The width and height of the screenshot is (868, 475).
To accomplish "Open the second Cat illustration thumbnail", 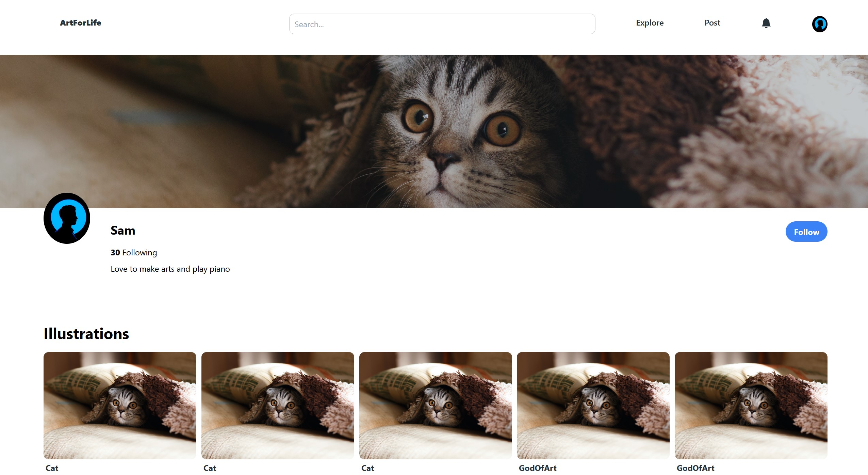I will tap(278, 406).
